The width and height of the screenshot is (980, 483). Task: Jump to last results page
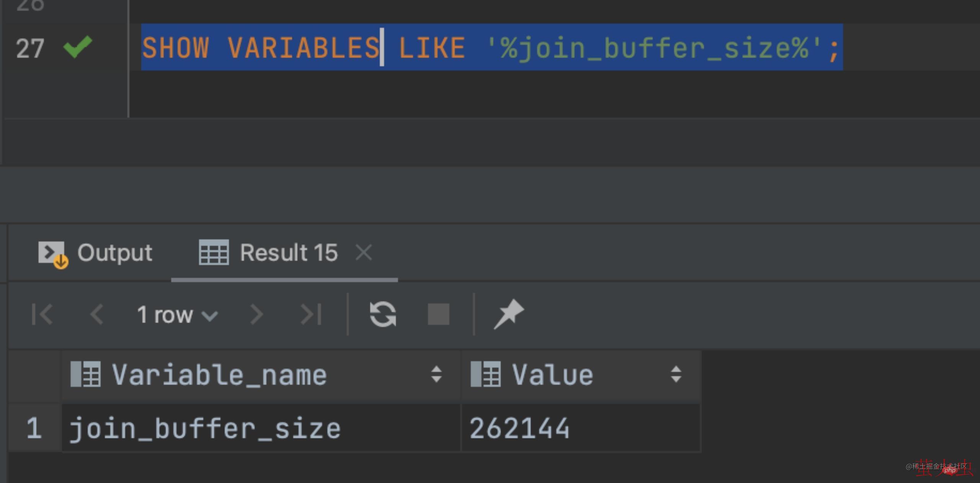click(x=311, y=314)
